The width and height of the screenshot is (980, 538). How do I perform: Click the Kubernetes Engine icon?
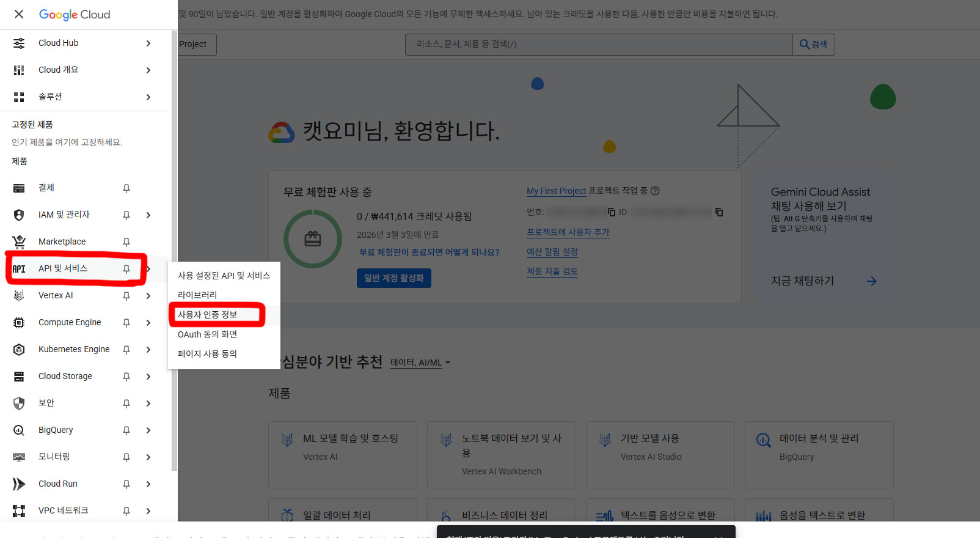[x=19, y=350]
